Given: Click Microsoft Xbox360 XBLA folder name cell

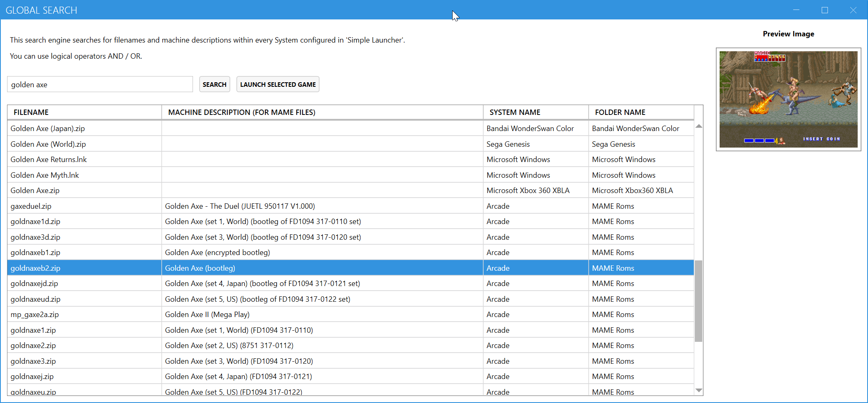Looking at the screenshot, I should pyautogui.click(x=641, y=191).
